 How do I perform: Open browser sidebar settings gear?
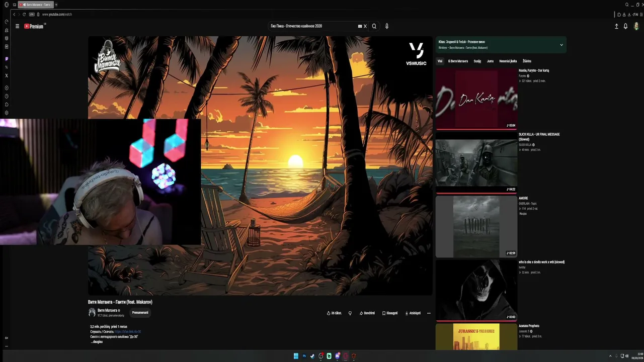(x=7, y=113)
